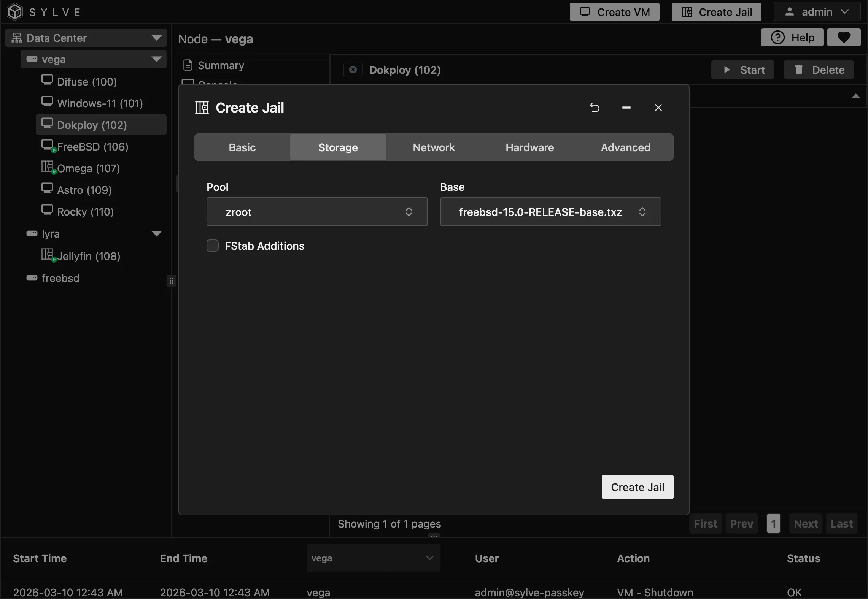Viewport: 868px width, 599px height.
Task: Select Windows-11 (101) in the tree
Action: pyautogui.click(x=100, y=103)
